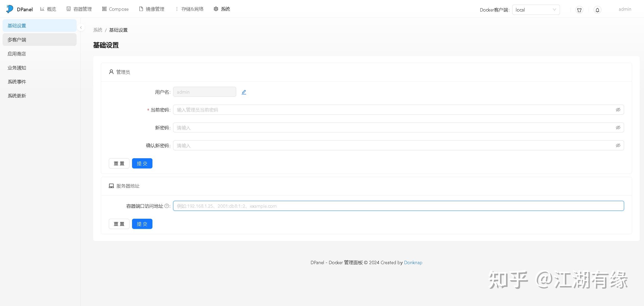Reveal the 确认新密码 entry
Screen dimensions: 644x306
[618, 145]
